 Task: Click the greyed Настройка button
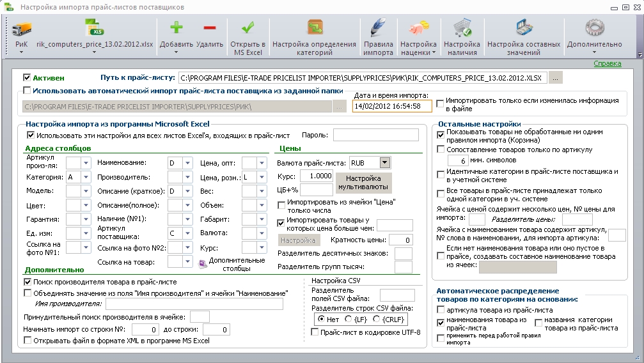pos(299,240)
